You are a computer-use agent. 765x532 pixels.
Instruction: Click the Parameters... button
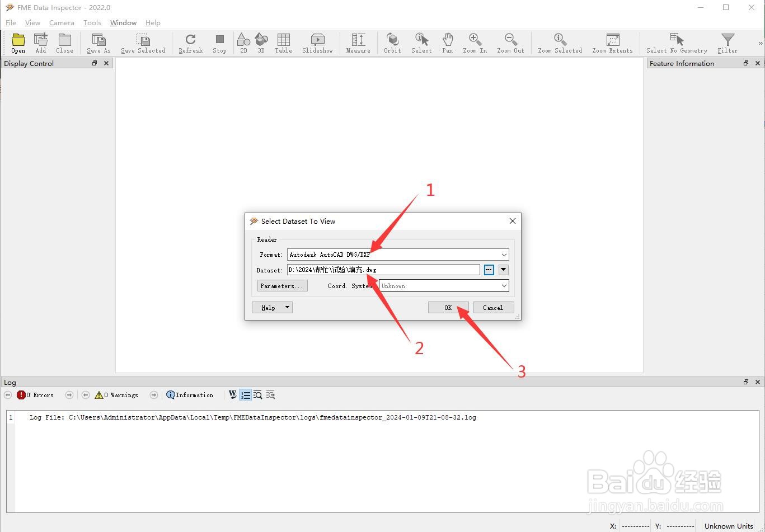(x=282, y=286)
